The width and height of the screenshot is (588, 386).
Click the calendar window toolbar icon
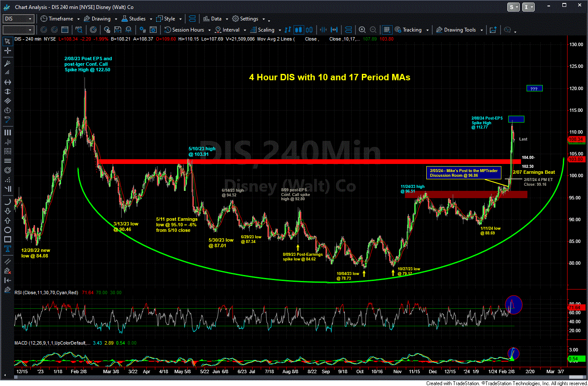[65, 30]
